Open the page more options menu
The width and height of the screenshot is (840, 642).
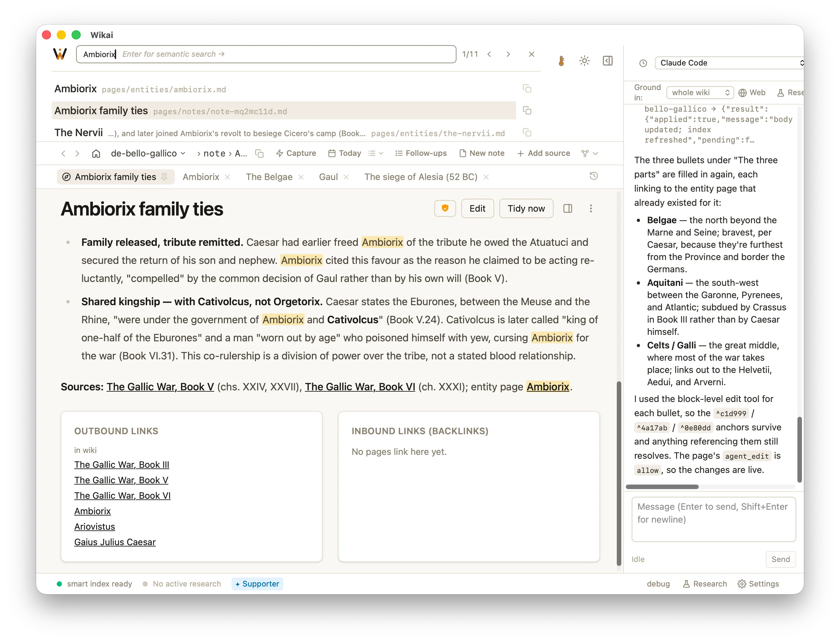(x=591, y=208)
